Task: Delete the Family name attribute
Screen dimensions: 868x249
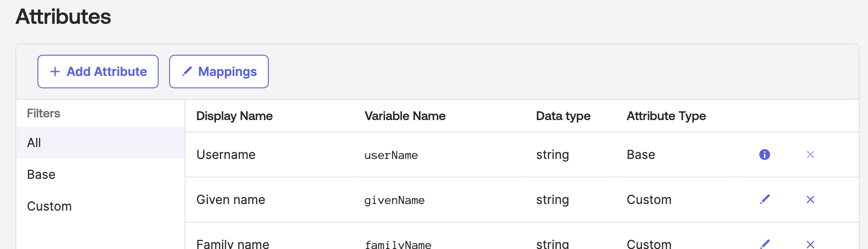Action: (x=810, y=244)
